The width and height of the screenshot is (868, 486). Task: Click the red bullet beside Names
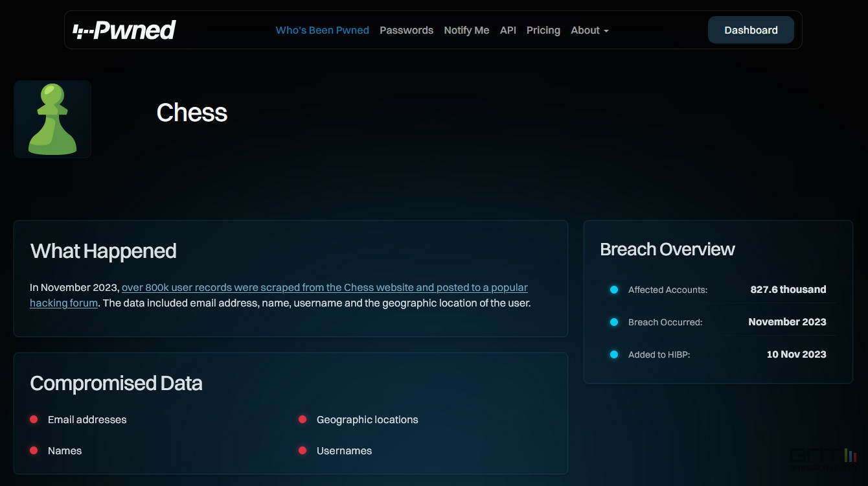point(34,450)
